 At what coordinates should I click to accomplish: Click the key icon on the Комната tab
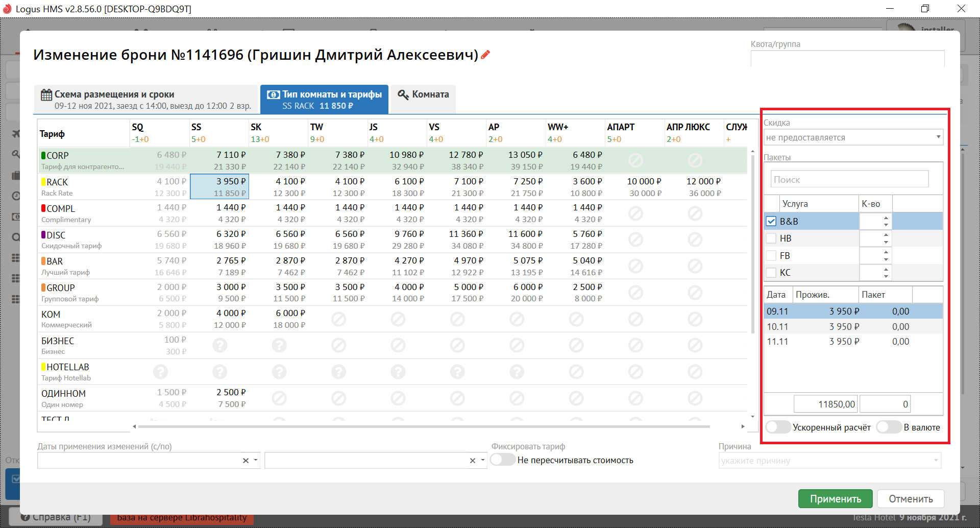[x=403, y=94]
